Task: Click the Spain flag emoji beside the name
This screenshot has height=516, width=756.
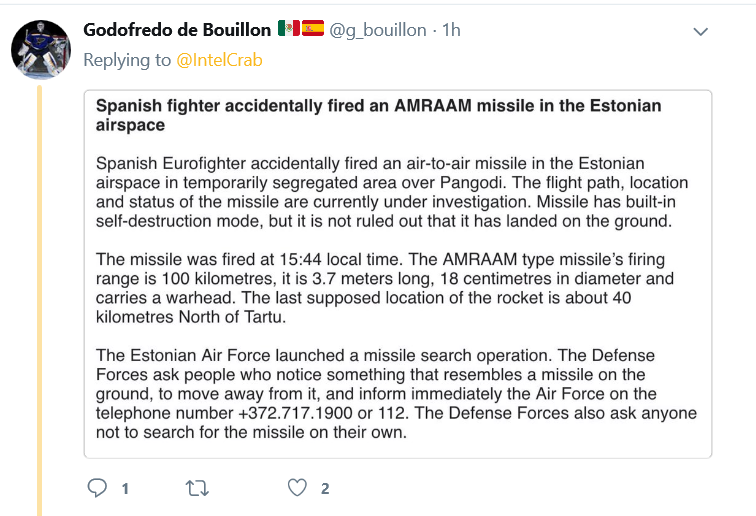Action: (x=313, y=28)
